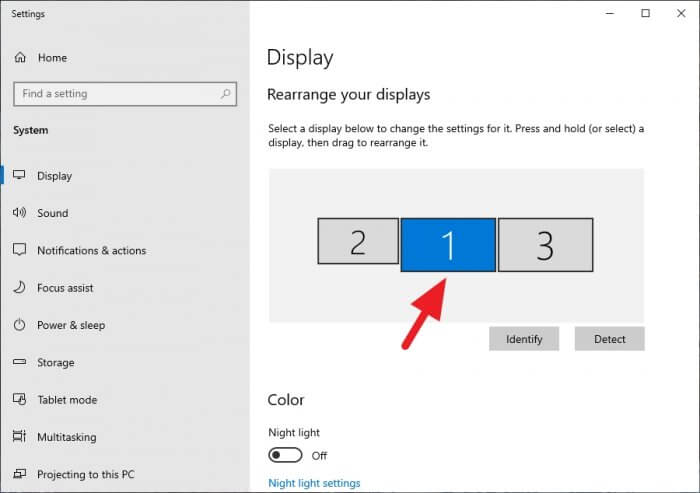This screenshot has height=493, width=700.
Task: Go to Sound settings
Action: point(125,213)
